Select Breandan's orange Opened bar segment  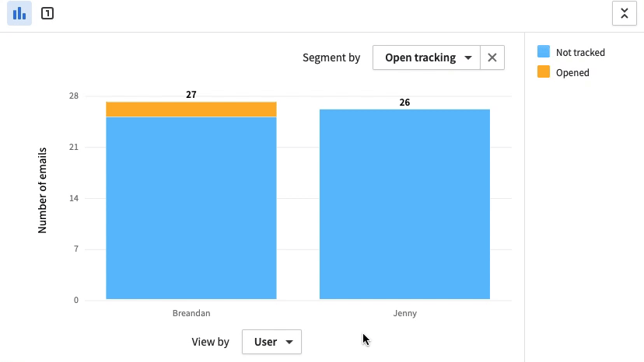point(191,110)
